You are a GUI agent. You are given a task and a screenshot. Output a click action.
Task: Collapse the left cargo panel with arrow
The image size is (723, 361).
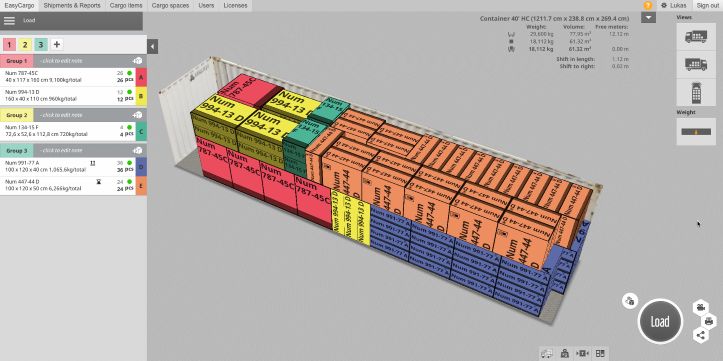click(x=153, y=46)
